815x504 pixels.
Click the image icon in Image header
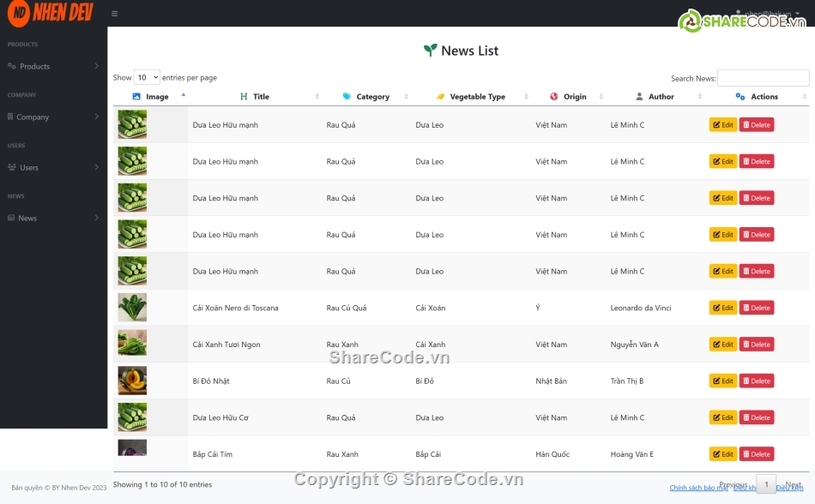click(136, 97)
